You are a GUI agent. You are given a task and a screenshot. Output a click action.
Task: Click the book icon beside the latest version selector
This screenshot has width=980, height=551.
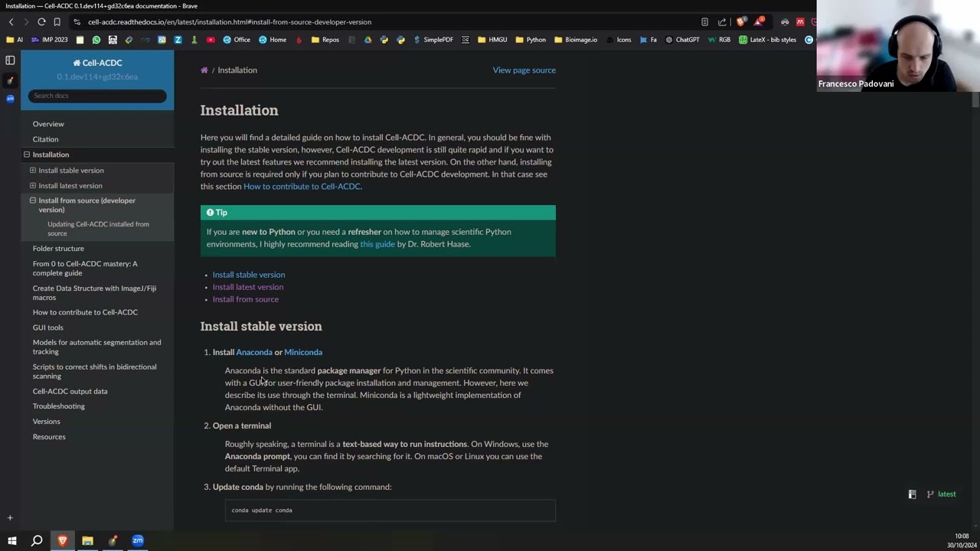(912, 494)
